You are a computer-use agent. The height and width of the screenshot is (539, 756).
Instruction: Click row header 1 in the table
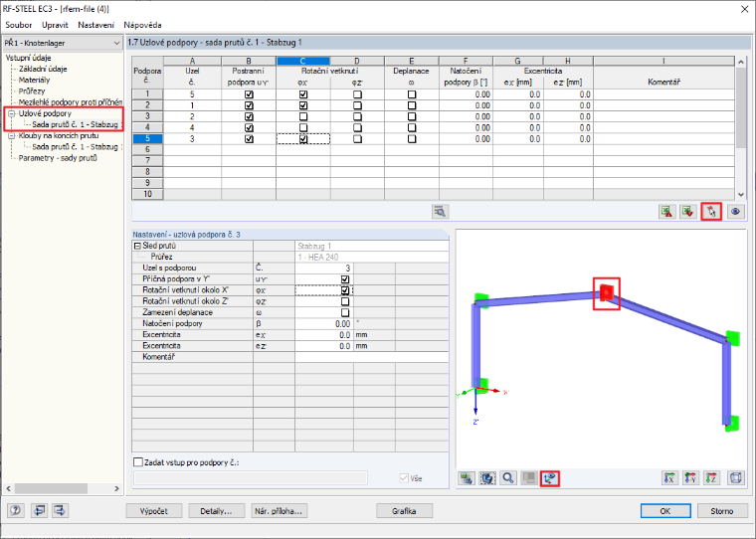(x=147, y=94)
